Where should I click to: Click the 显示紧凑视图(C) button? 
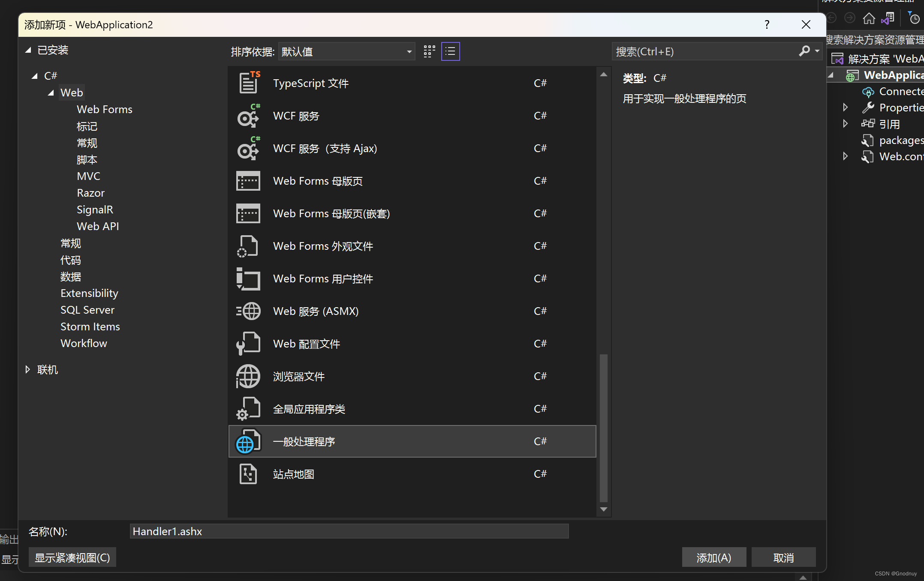(72, 557)
